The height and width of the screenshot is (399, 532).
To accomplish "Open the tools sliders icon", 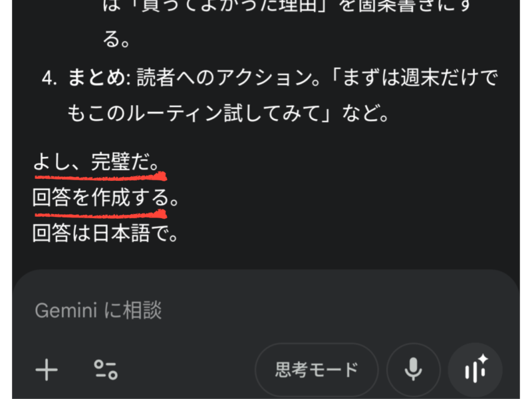I will pyautogui.click(x=106, y=370).
